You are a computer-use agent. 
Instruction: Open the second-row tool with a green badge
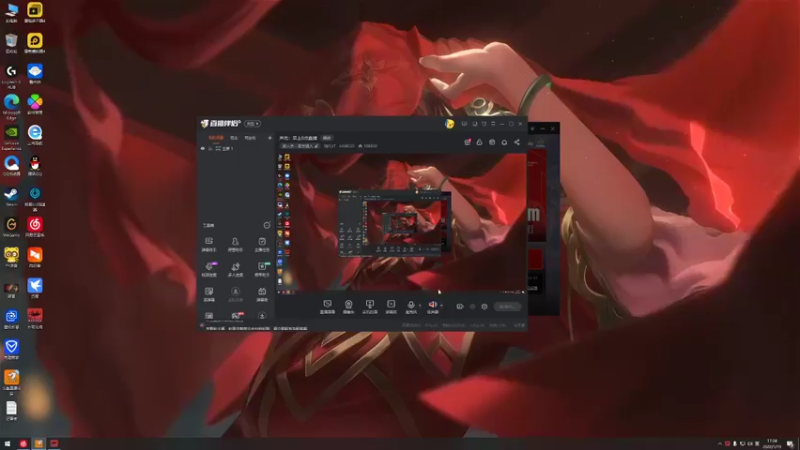point(262,269)
